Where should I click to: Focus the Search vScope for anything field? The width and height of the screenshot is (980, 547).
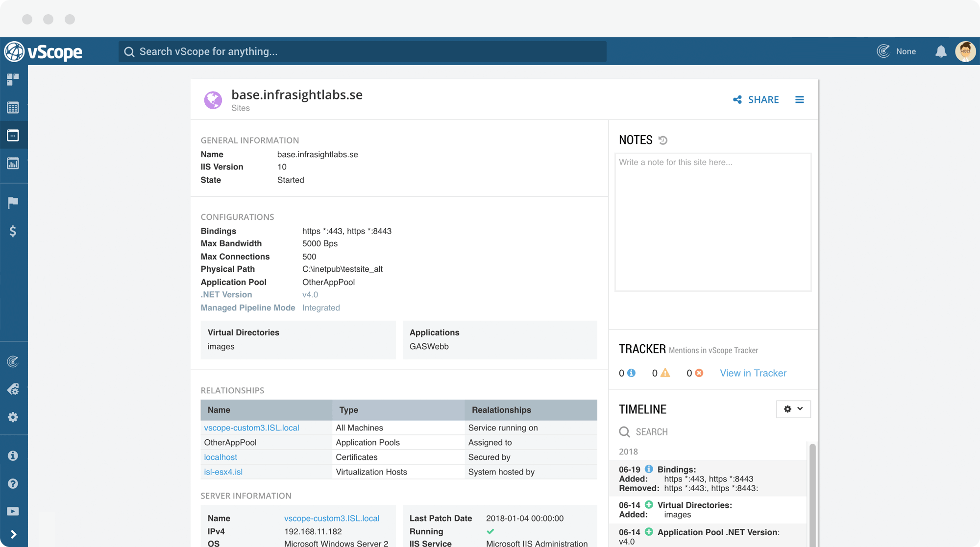click(362, 51)
